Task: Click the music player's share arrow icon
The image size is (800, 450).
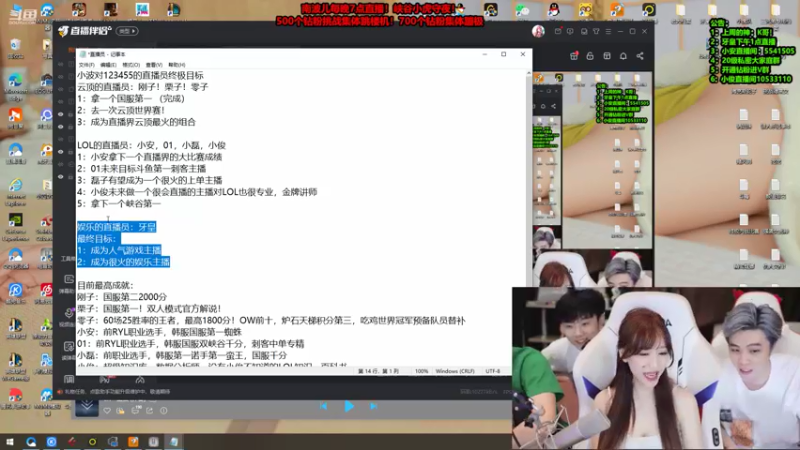Action: pyautogui.click(x=149, y=410)
